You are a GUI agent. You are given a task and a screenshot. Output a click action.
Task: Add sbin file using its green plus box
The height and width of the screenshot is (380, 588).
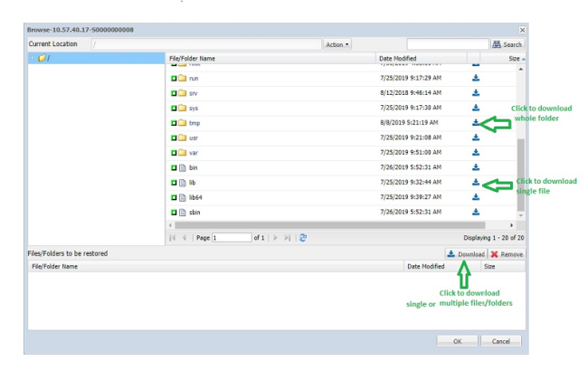[174, 213]
